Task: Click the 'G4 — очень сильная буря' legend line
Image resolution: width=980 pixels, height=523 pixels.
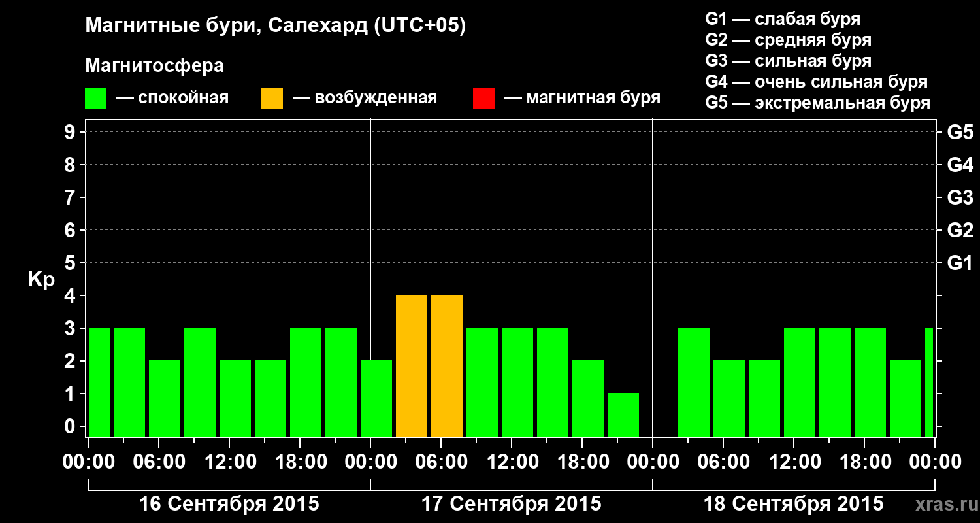Action: tap(817, 82)
